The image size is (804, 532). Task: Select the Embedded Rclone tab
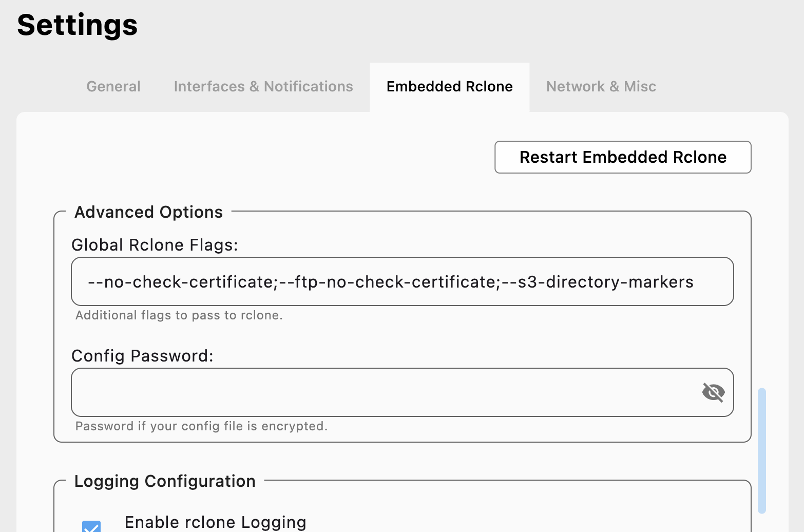pos(449,86)
